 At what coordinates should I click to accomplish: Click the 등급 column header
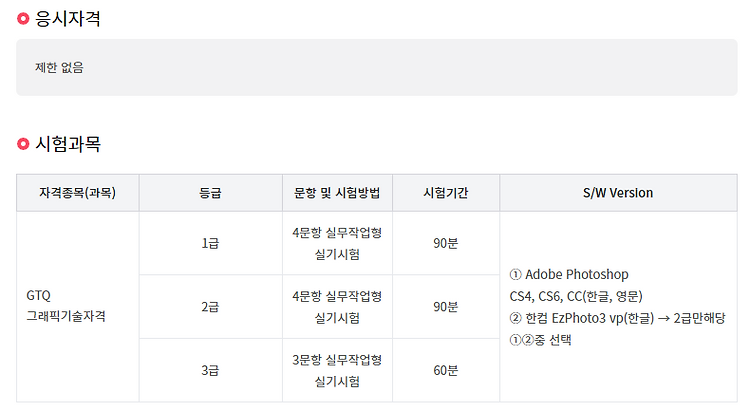pos(210,193)
